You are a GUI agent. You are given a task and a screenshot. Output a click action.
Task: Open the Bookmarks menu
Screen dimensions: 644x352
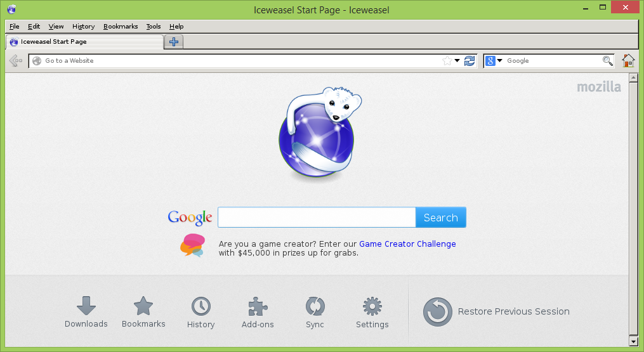(121, 26)
